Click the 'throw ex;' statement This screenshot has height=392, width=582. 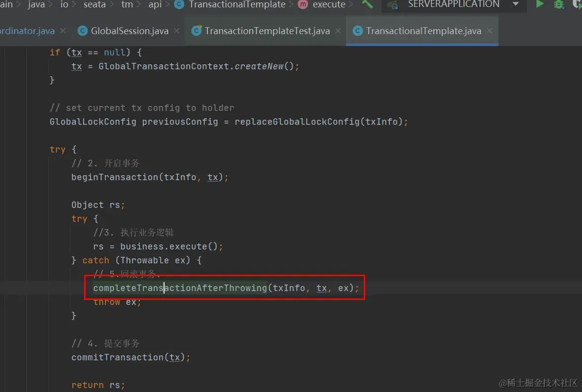117,302
